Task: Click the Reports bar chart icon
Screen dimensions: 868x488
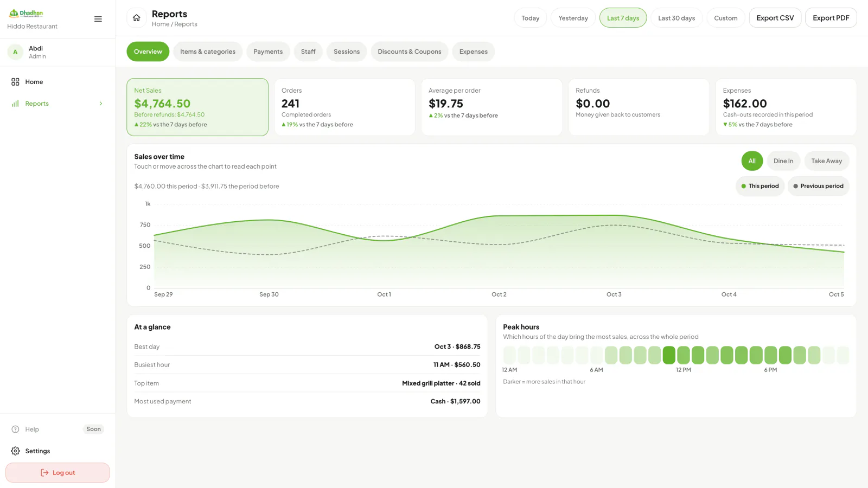Action: point(15,104)
